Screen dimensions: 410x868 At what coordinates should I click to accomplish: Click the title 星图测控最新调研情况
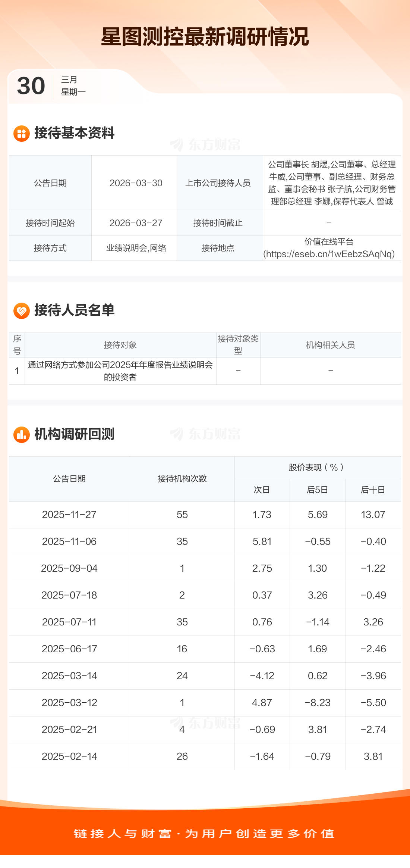click(205, 37)
